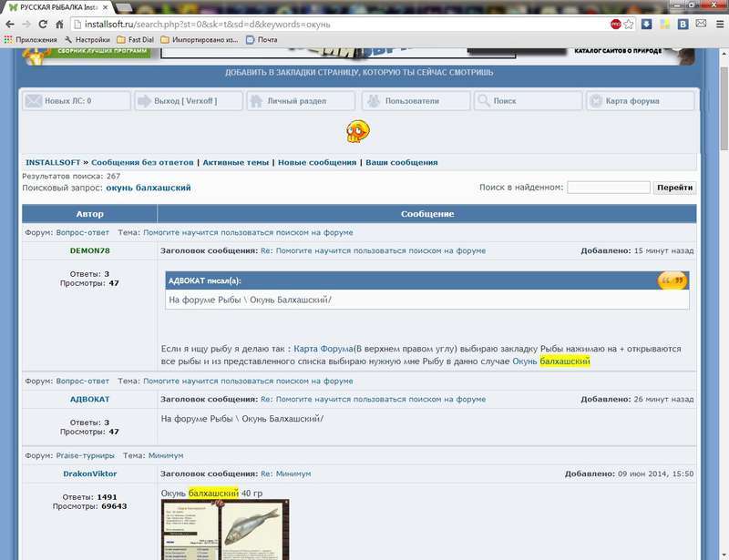Open the Re: Минимум post title link

(x=286, y=474)
